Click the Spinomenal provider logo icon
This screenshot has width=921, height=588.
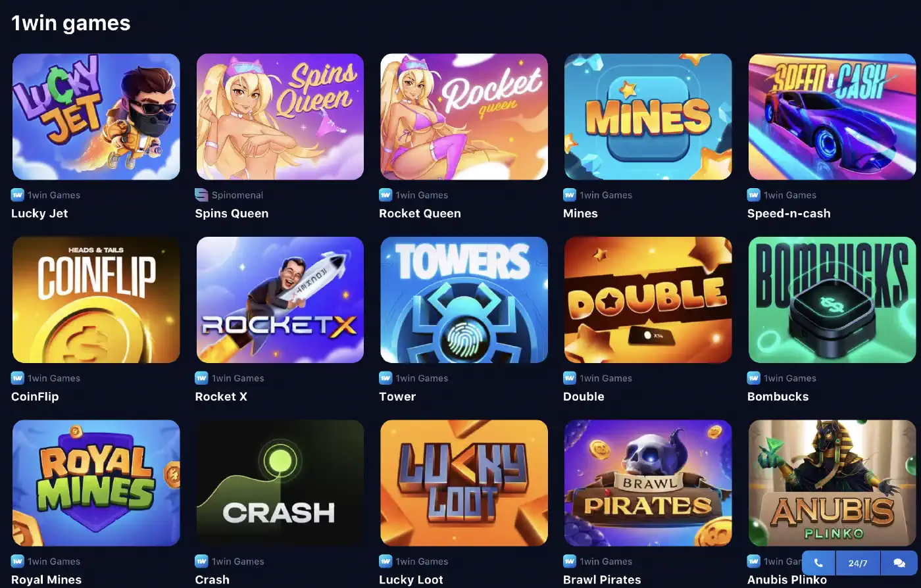pos(201,195)
